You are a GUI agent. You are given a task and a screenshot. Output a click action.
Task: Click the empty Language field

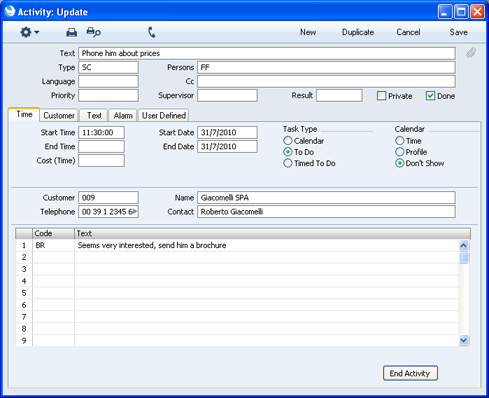[108, 81]
